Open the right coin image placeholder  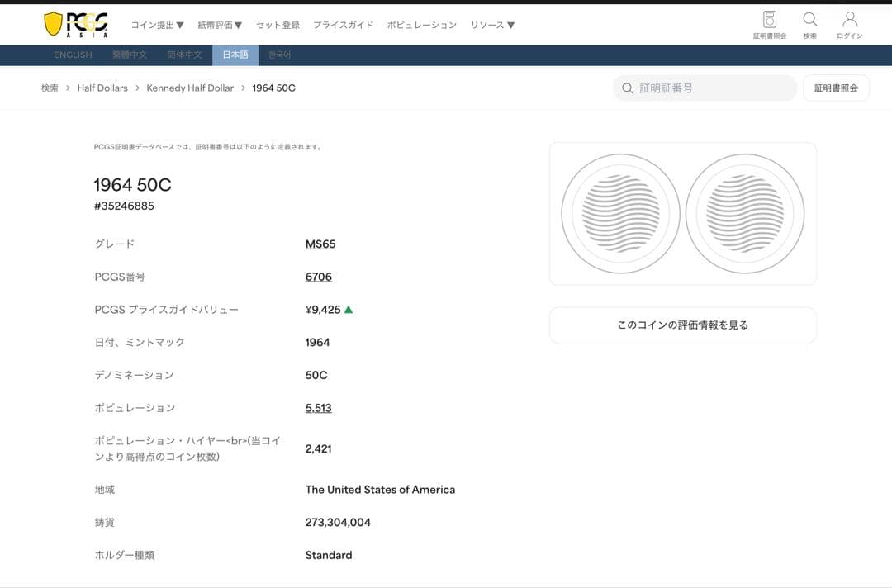[744, 213]
